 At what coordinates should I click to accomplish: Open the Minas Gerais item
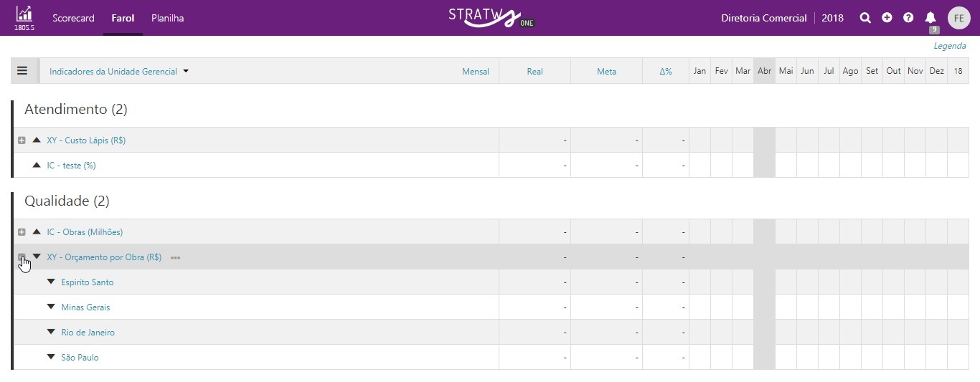tap(85, 307)
